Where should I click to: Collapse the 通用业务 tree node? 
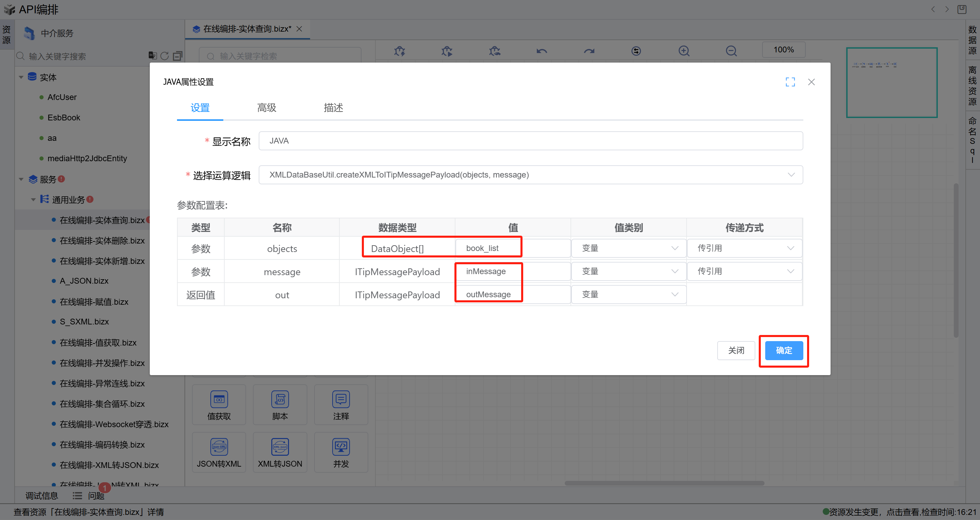pos(33,200)
